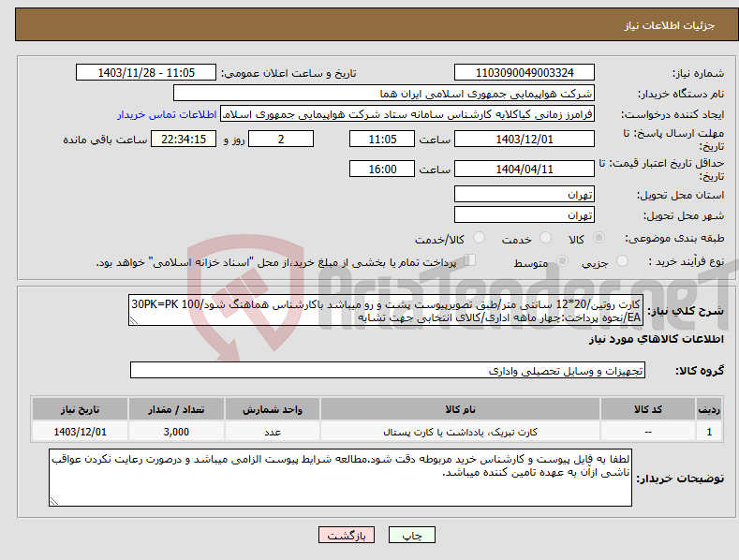Click the request creator name field
Viewport: 739px width, 560px height.
pos(407,114)
